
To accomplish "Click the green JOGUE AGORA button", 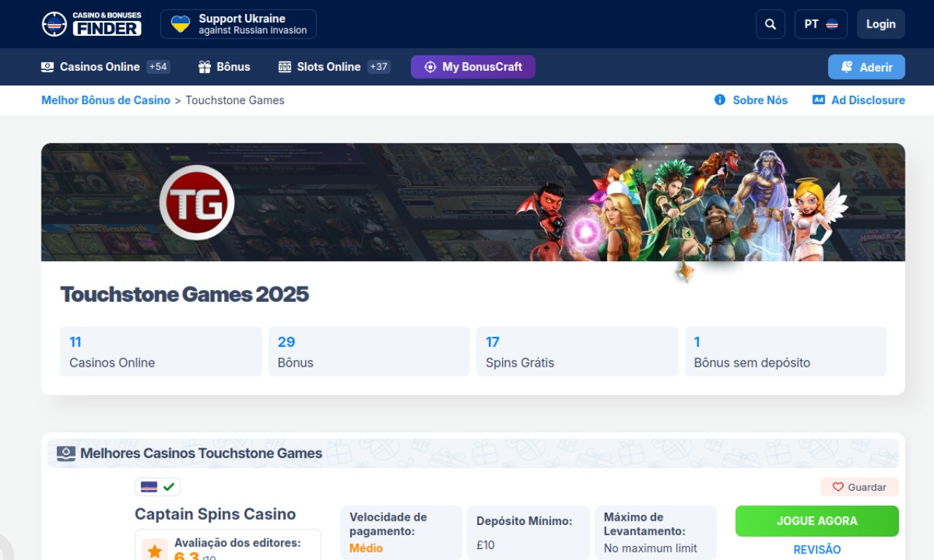I will (817, 521).
